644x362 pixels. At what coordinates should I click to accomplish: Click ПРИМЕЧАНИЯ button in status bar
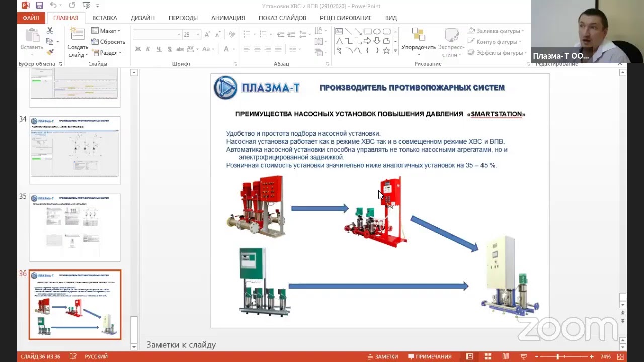(x=429, y=357)
